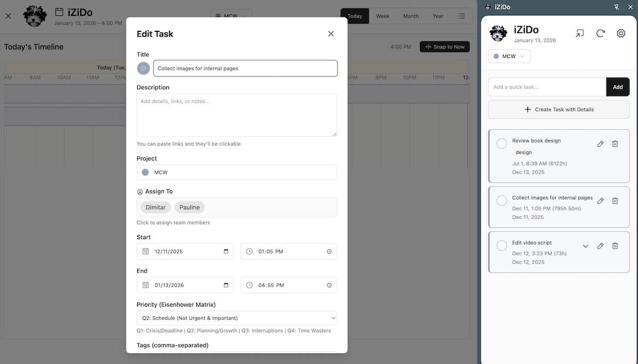Open the calendar picker in Start date field
638x364 pixels.
point(226,251)
